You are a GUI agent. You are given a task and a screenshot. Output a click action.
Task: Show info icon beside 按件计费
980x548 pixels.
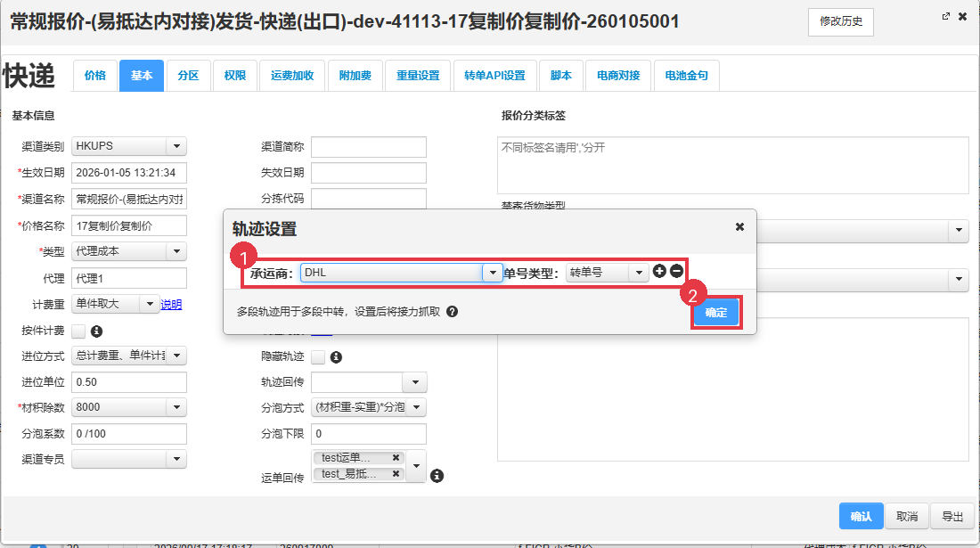pyautogui.click(x=96, y=331)
